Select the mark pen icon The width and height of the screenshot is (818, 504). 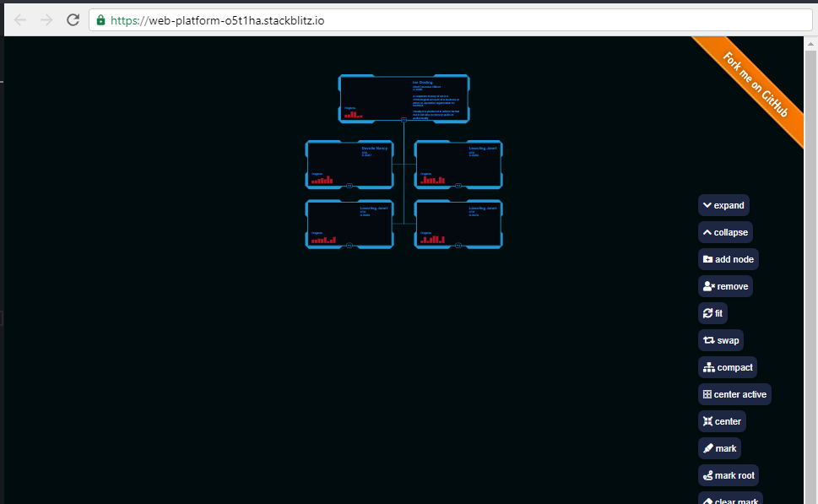(x=707, y=448)
